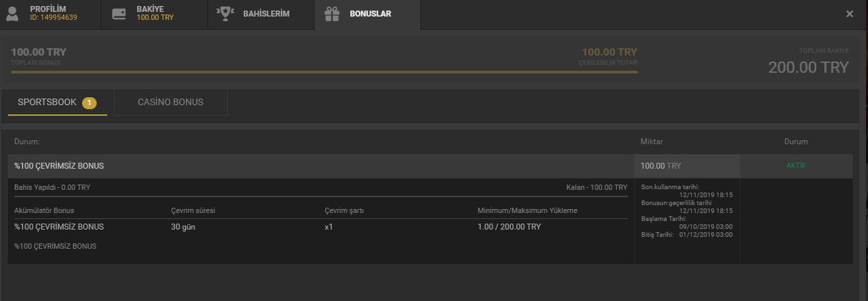
Task: Select the Bonuslar tab label
Action: point(370,14)
